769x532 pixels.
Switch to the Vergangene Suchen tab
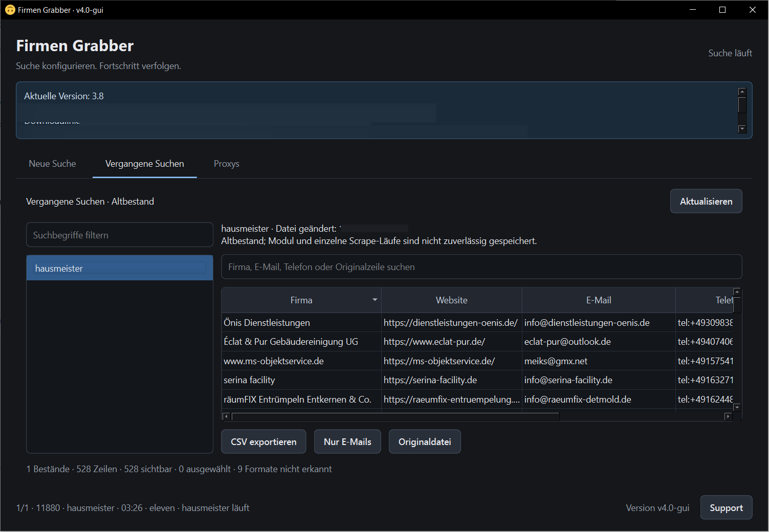pos(145,164)
